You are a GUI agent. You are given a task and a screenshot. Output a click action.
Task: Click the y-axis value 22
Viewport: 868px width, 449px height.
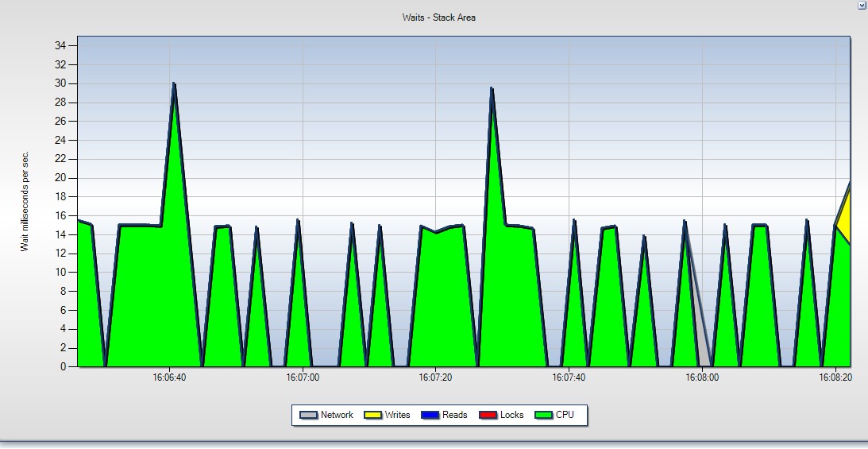[x=60, y=159]
